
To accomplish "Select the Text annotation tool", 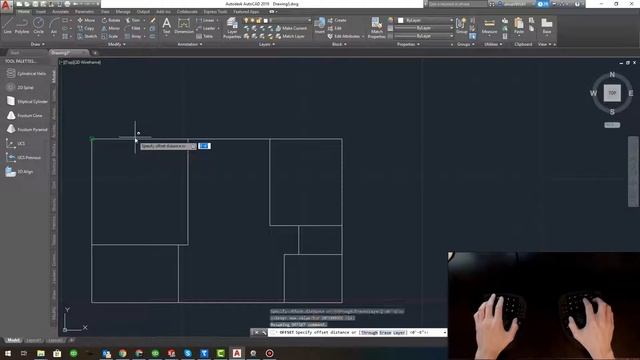I will pos(167,25).
